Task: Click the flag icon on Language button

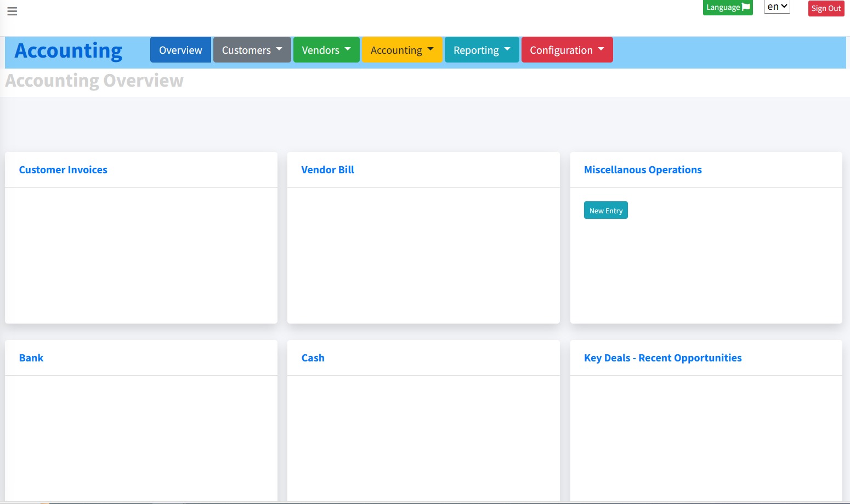Action: tap(746, 7)
